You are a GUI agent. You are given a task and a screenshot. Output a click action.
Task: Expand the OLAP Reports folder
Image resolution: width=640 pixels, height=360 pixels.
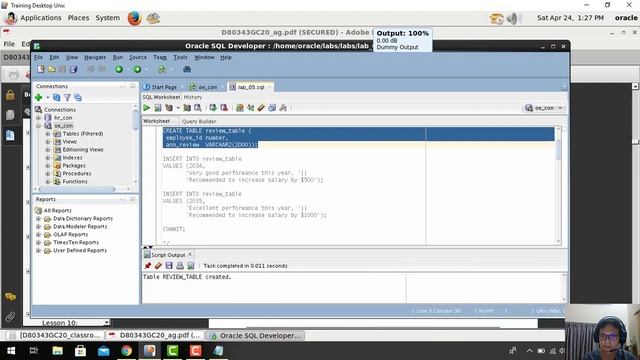click(x=38, y=234)
